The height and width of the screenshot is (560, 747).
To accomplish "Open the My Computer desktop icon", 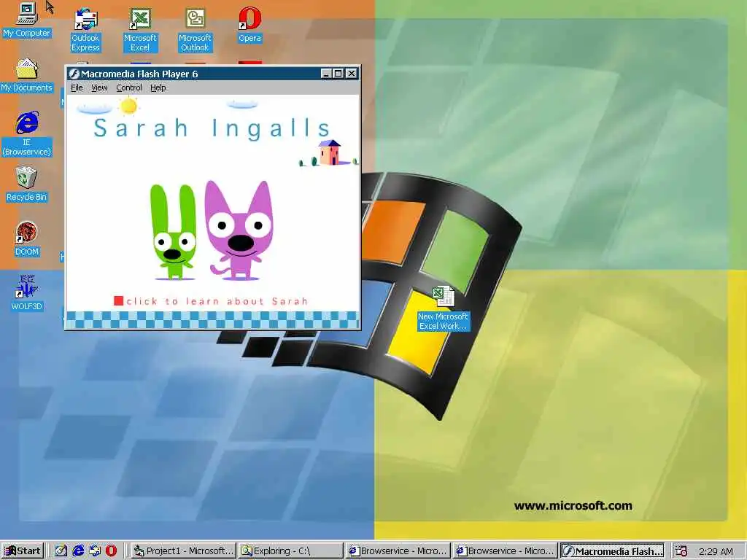I will point(27,19).
